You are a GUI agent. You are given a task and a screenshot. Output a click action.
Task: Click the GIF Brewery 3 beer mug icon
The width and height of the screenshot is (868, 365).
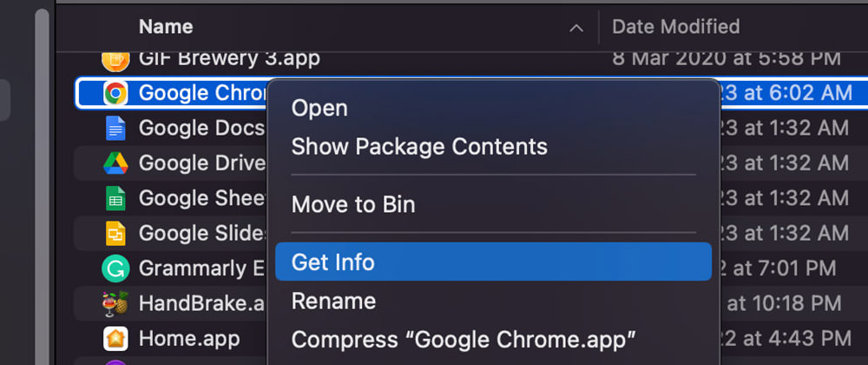(115, 59)
